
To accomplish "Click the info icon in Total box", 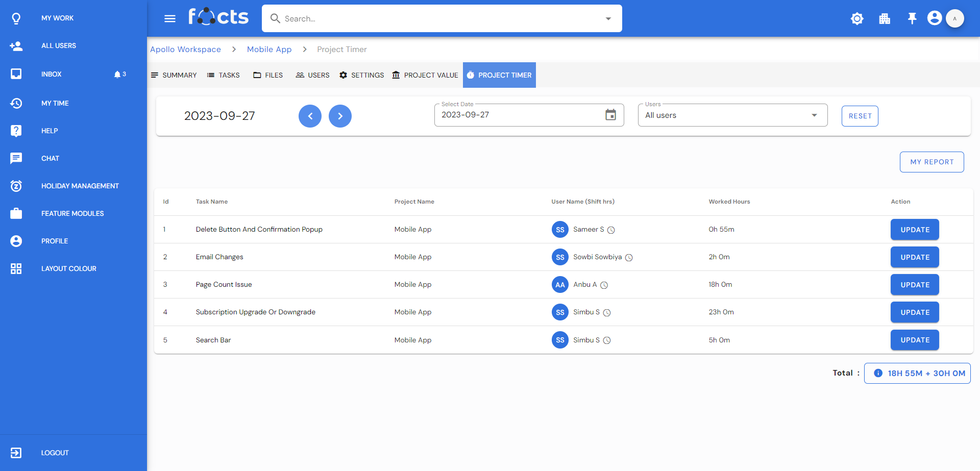I will click(x=878, y=373).
